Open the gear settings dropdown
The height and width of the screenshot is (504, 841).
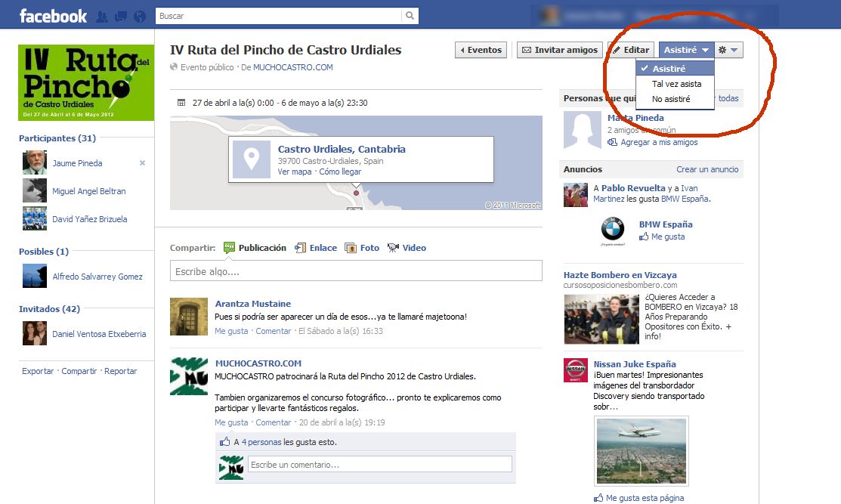tap(728, 50)
